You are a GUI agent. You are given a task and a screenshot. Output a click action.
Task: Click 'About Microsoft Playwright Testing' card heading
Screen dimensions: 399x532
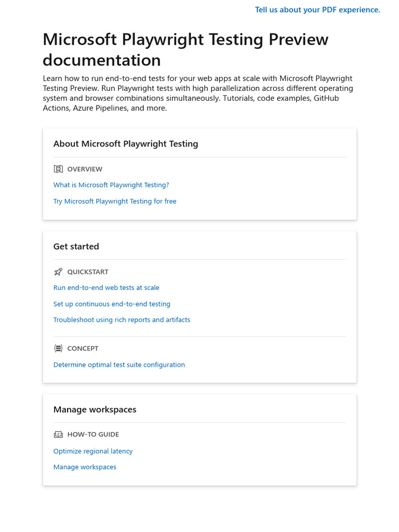point(126,144)
